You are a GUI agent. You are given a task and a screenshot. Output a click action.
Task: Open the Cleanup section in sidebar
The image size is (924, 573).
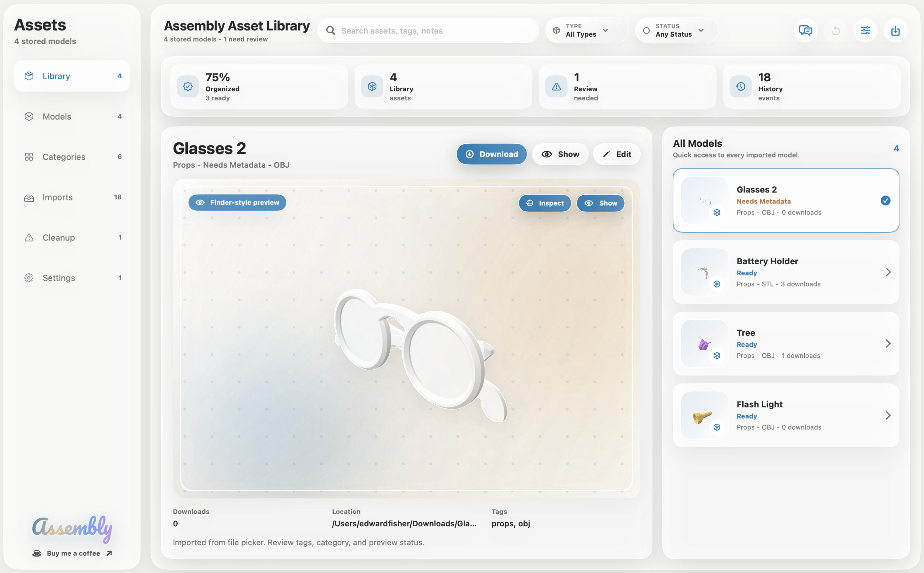72,237
